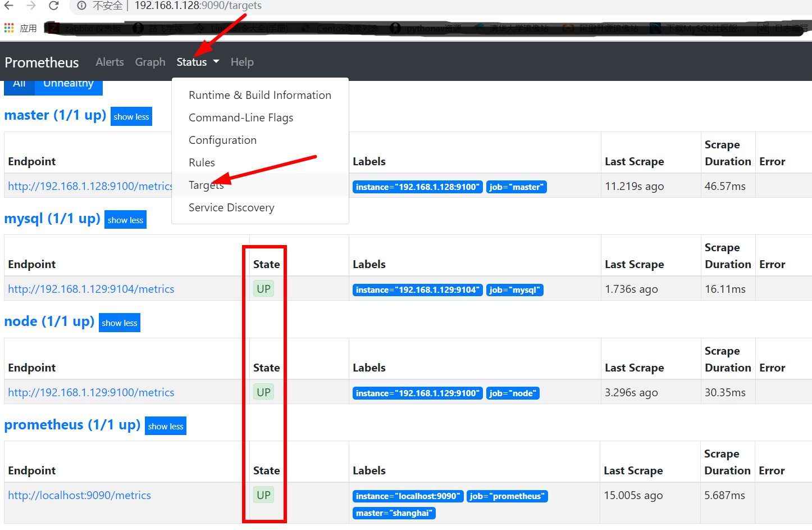Screen dimensions: 812x530
Task: Click the UP state badge in node row
Action: click(x=263, y=392)
